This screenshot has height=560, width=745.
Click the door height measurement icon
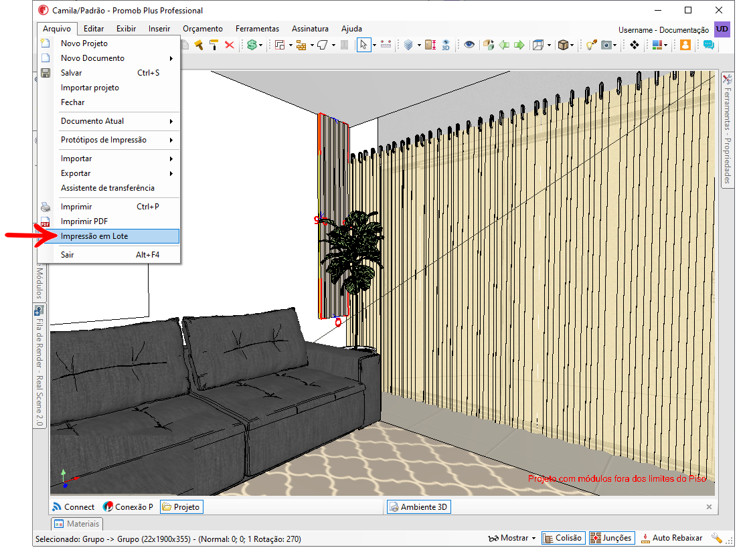tap(430, 45)
